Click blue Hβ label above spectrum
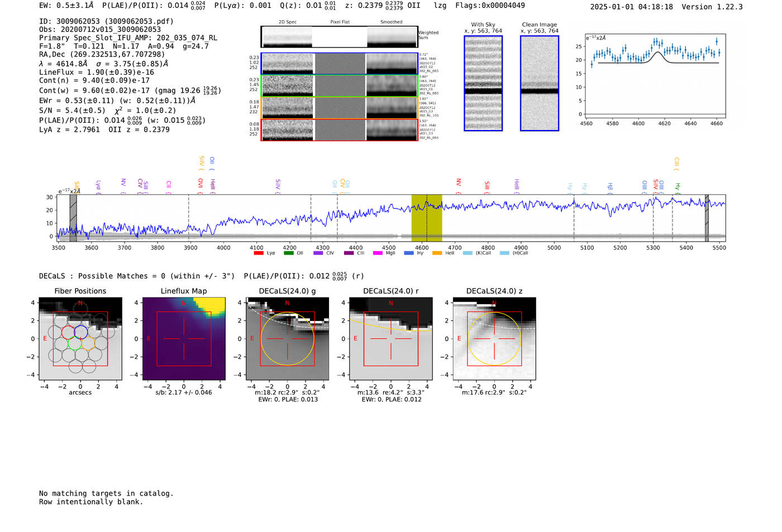This screenshot has height=532, width=782. click(610, 187)
